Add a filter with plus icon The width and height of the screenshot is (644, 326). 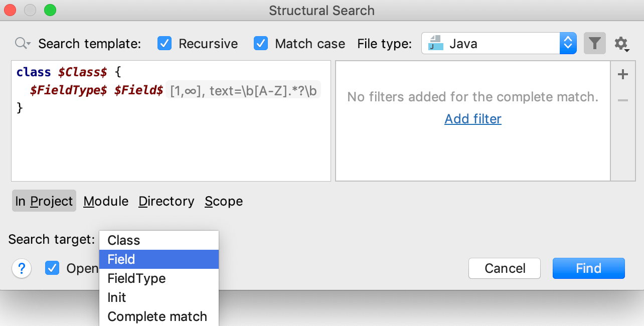pos(623,75)
